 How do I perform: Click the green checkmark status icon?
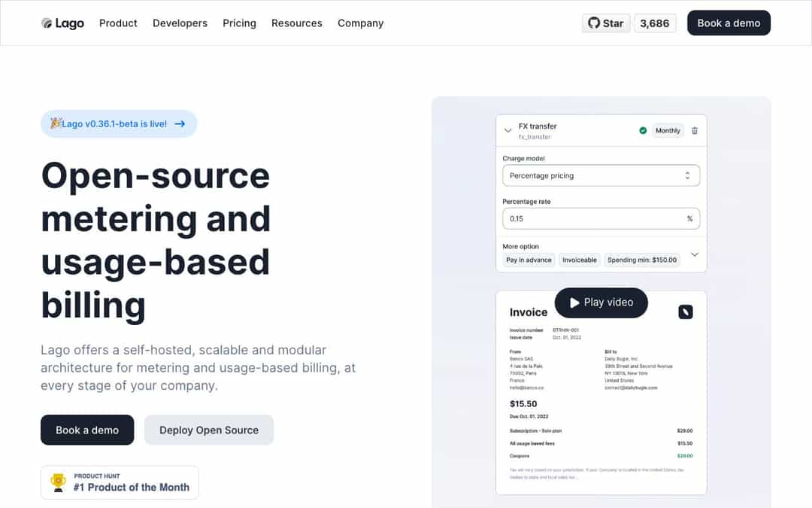pyautogui.click(x=643, y=131)
